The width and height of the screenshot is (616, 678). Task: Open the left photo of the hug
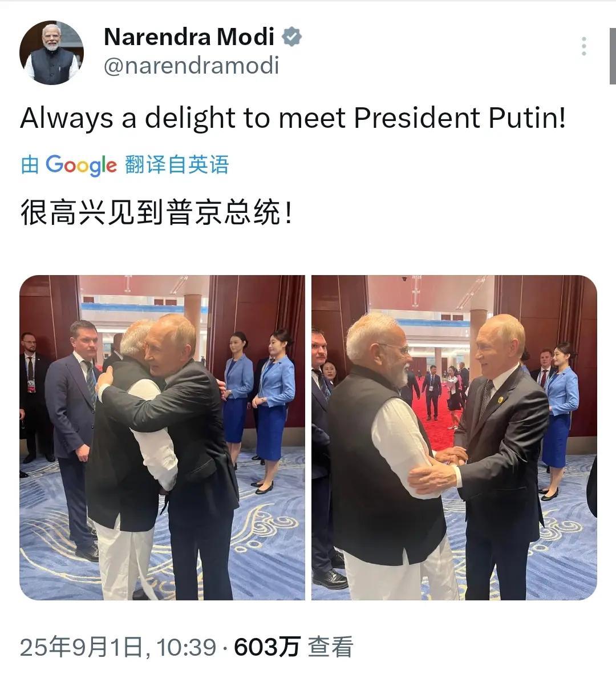162,438
